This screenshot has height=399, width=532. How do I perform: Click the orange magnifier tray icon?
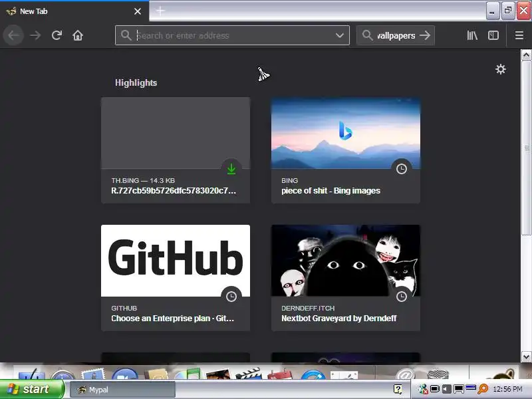483,389
